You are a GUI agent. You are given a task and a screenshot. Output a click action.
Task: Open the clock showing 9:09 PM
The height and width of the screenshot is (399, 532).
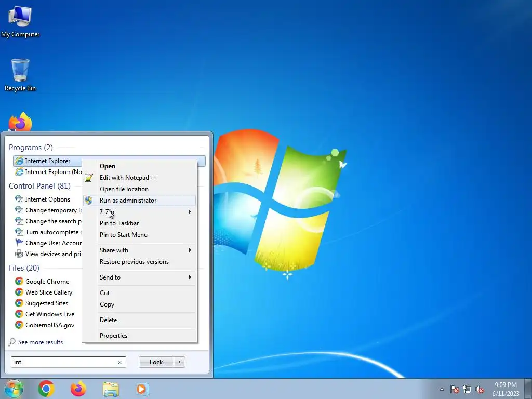[x=506, y=389]
